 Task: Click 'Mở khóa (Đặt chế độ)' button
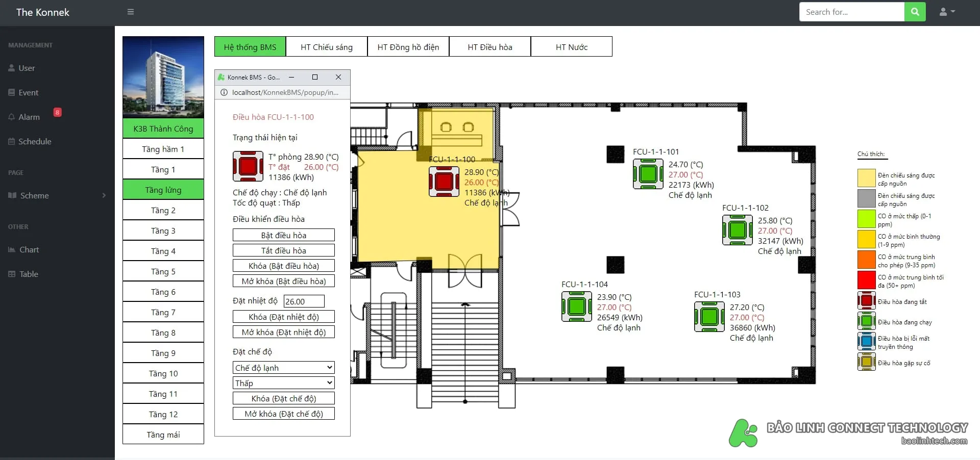pos(284,414)
